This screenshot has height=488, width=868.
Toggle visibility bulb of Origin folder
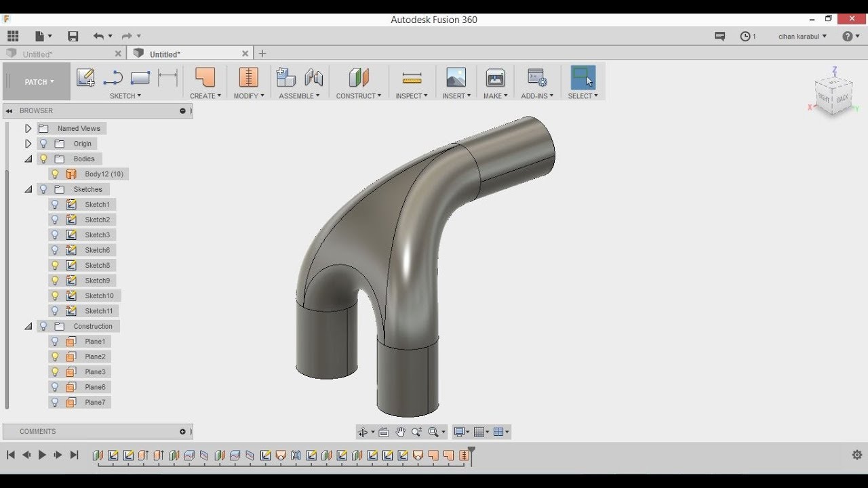pos(43,144)
